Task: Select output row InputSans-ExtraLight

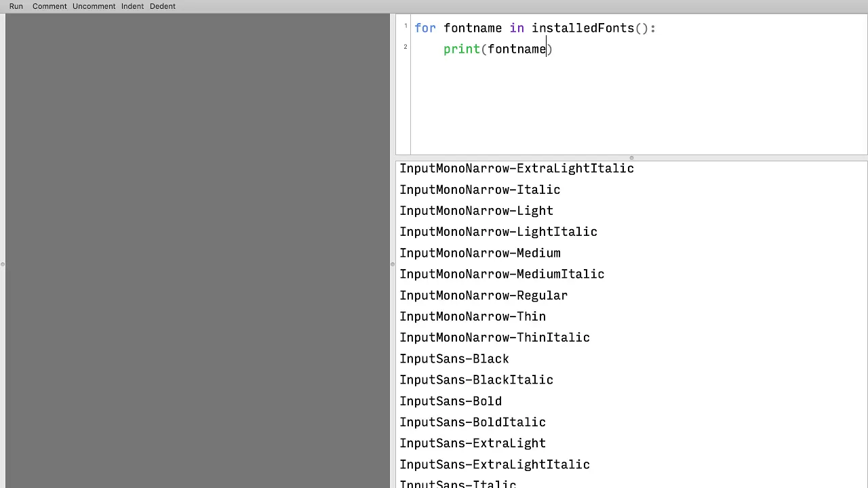Action: click(x=473, y=443)
